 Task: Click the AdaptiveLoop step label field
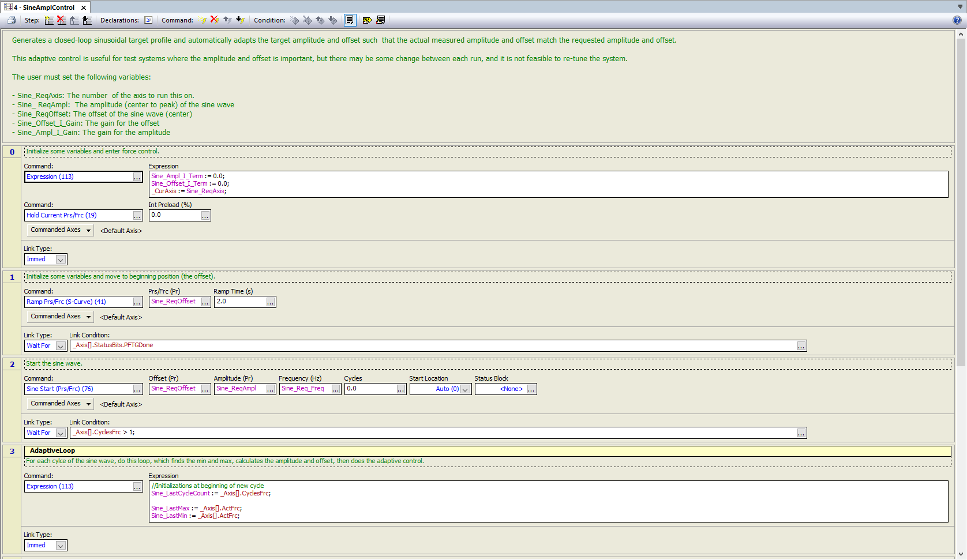[486, 451]
